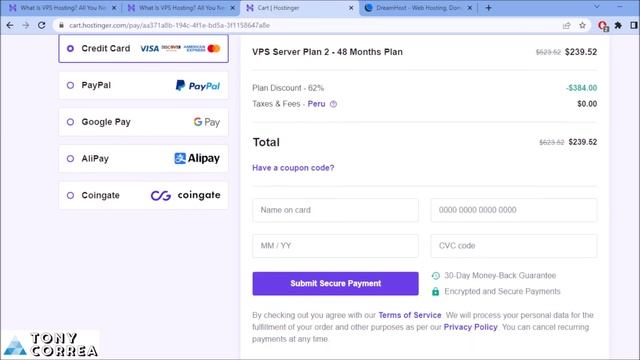The width and height of the screenshot is (640, 360).
Task: Click the Plan Discount - 62% text
Action: [288, 88]
